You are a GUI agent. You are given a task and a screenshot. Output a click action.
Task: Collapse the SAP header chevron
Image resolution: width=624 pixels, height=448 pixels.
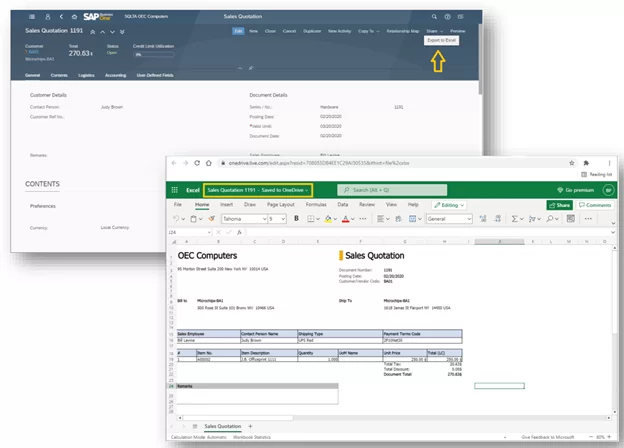pyautogui.click(x=240, y=68)
